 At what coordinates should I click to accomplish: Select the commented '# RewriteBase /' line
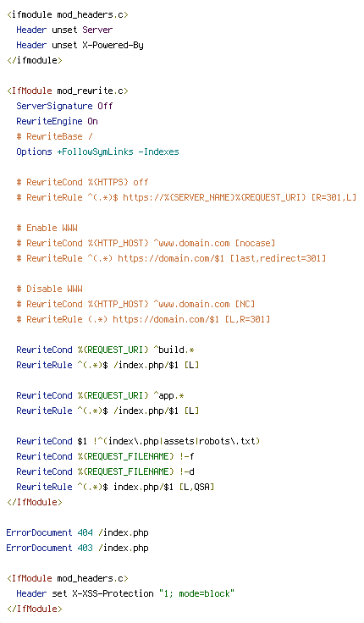[54, 136]
